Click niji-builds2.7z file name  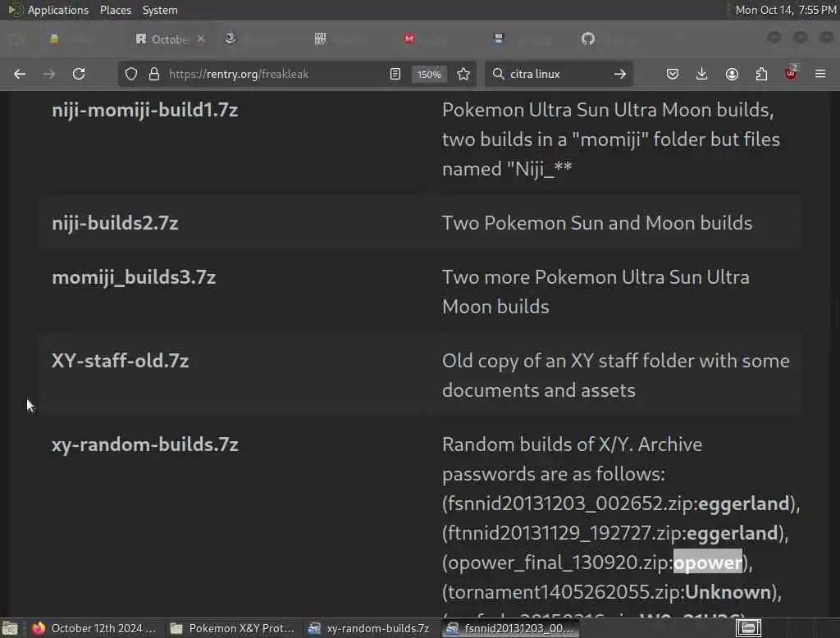tap(115, 223)
